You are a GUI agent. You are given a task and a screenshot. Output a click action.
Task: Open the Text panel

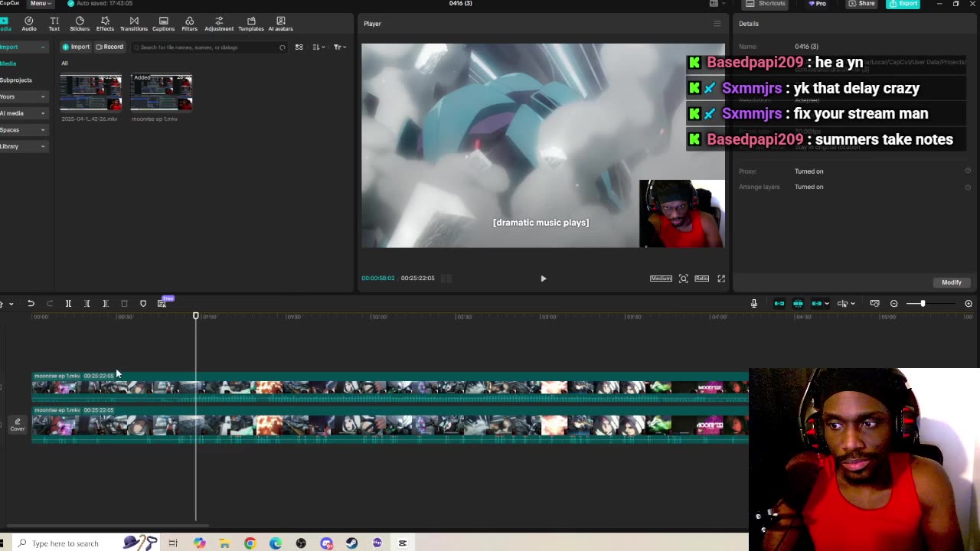coord(54,24)
